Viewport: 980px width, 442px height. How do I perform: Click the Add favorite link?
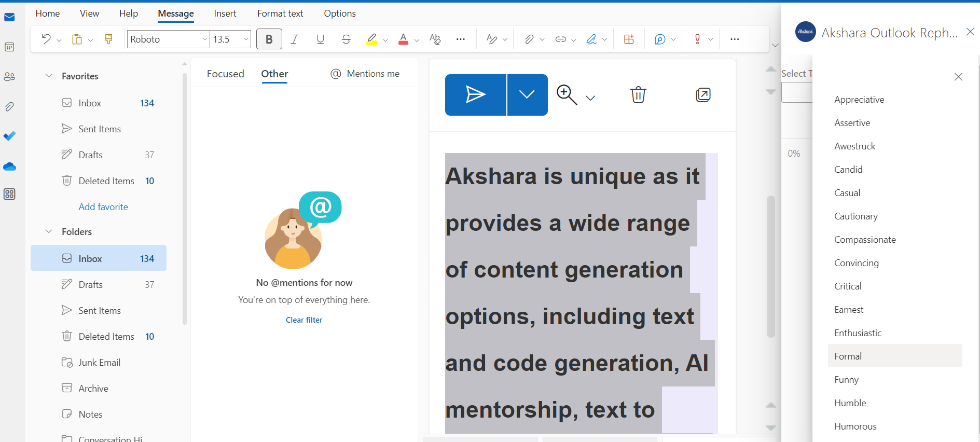(103, 207)
